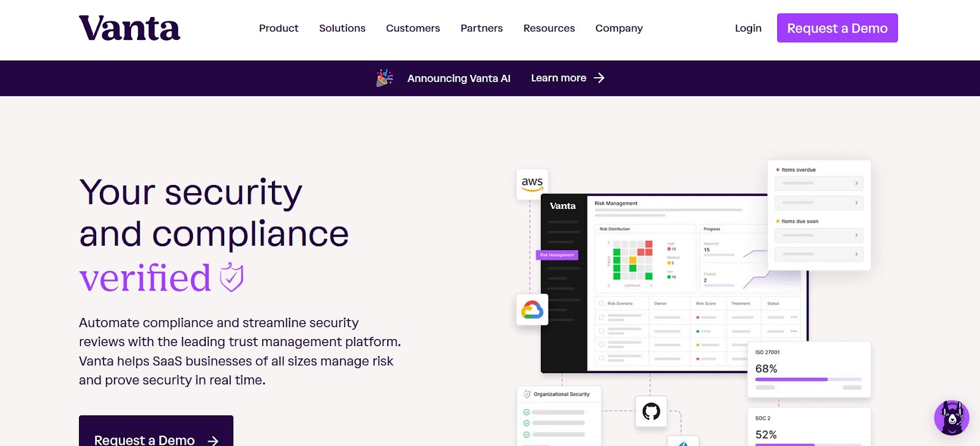
Task: Select the GitHub integration tile
Action: click(x=651, y=411)
